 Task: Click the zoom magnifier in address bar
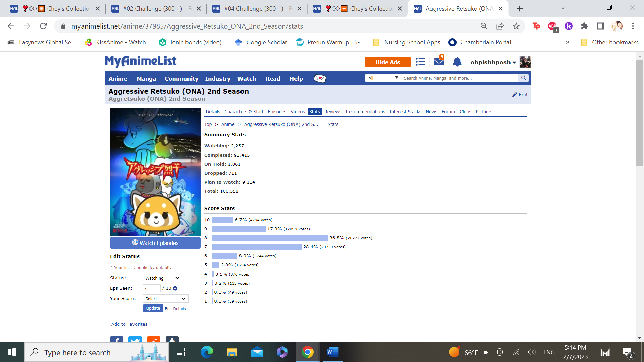click(x=484, y=26)
